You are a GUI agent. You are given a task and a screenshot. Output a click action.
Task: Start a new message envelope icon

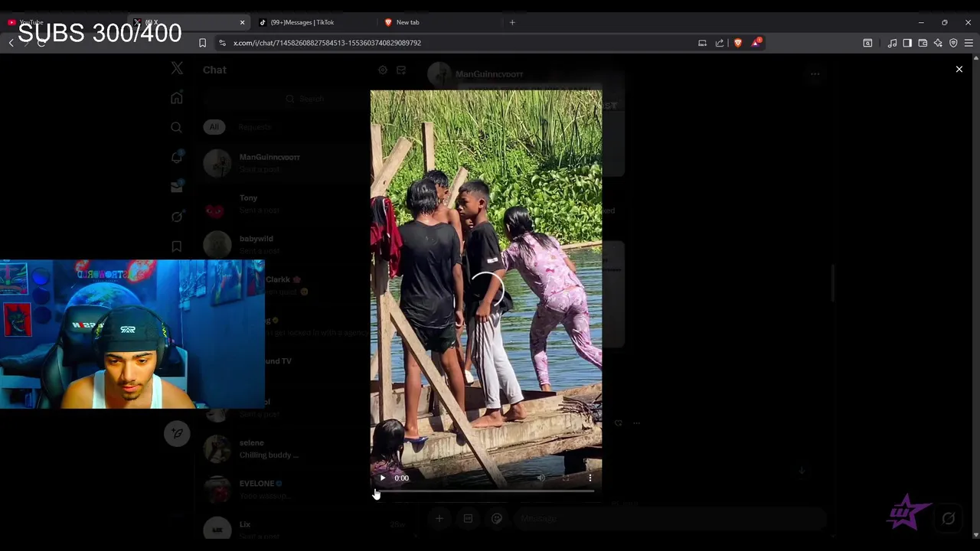(401, 70)
